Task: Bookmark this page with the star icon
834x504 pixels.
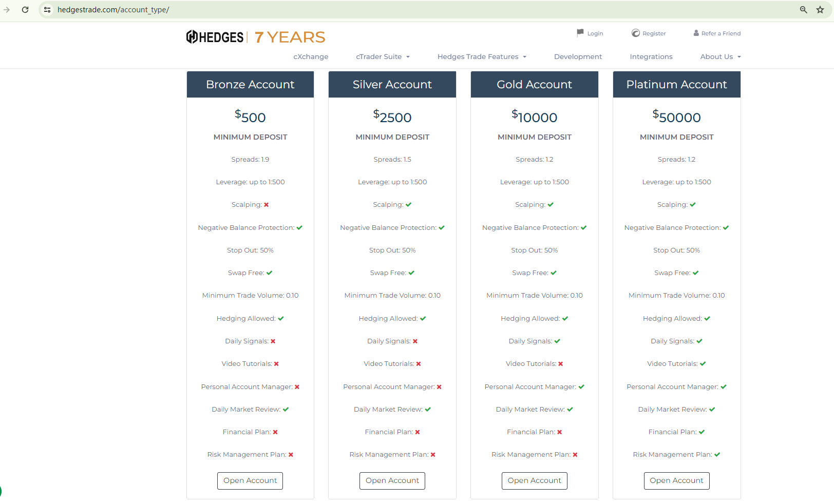Action: pyautogui.click(x=820, y=10)
